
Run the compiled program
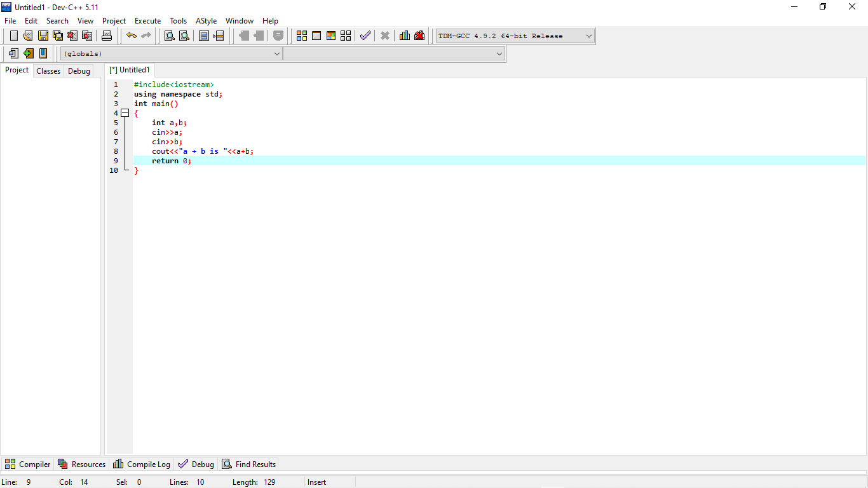pyautogui.click(x=316, y=36)
